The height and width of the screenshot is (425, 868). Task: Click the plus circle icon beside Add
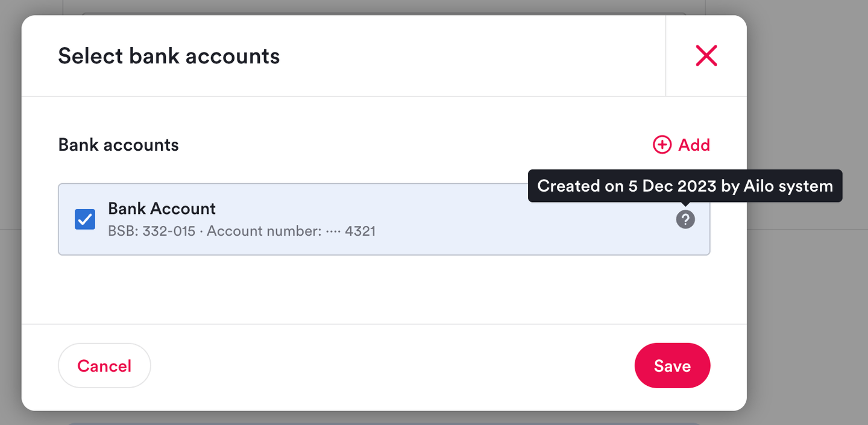(662, 145)
